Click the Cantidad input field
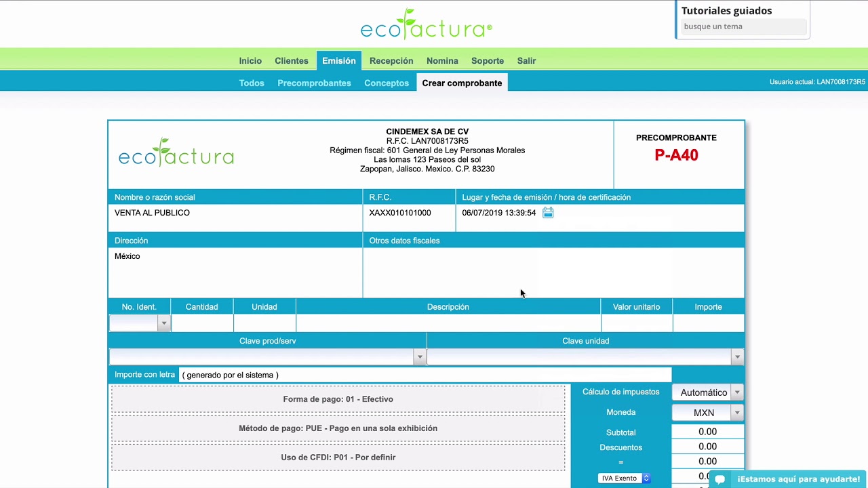The height and width of the screenshot is (488, 868). coord(202,323)
